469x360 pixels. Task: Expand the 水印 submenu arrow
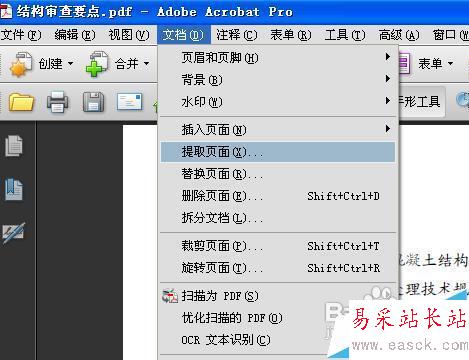pos(387,100)
